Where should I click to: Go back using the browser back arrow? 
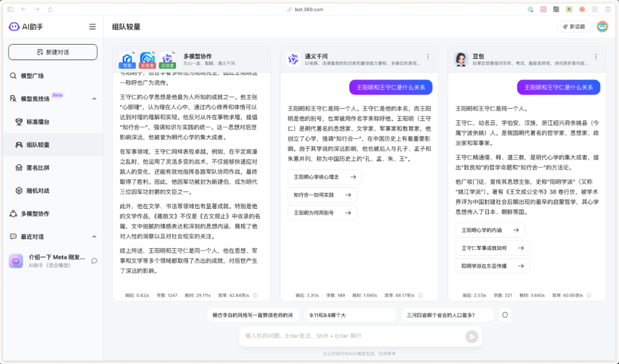tap(23, 10)
